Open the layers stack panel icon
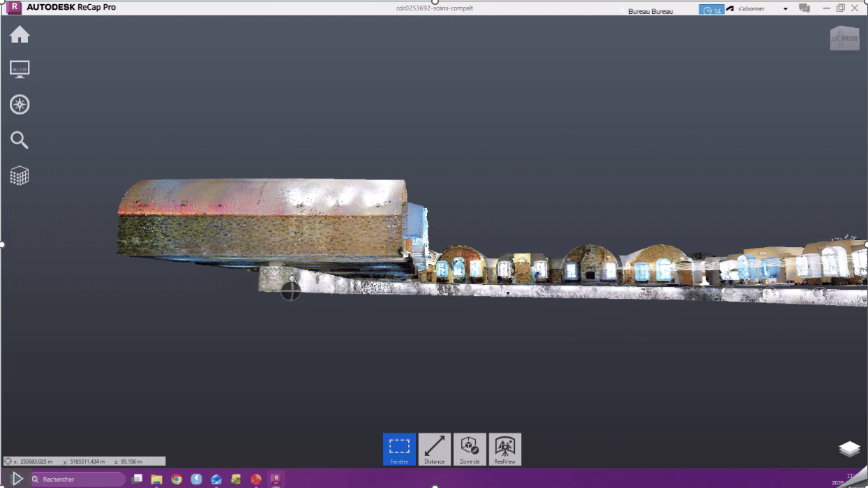The image size is (868, 488). point(850,450)
